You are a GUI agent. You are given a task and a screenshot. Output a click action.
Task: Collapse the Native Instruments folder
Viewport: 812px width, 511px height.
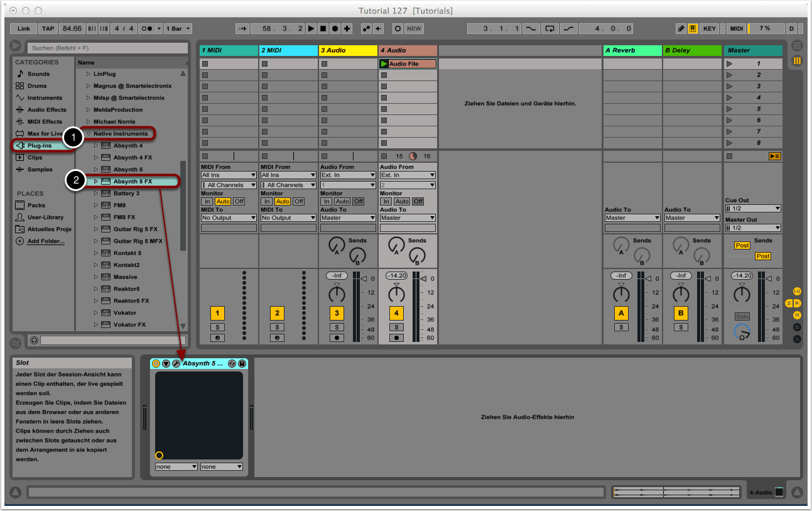(89, 133)
